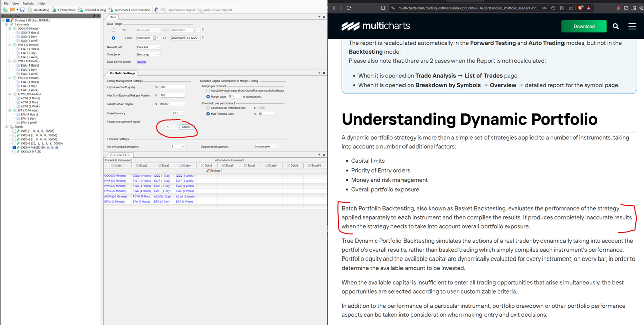The width and height of the screenshot is (644, 325).
Task: Click the X clear button for money management signal
Action: pyautogui.click(x=168, y=127)
